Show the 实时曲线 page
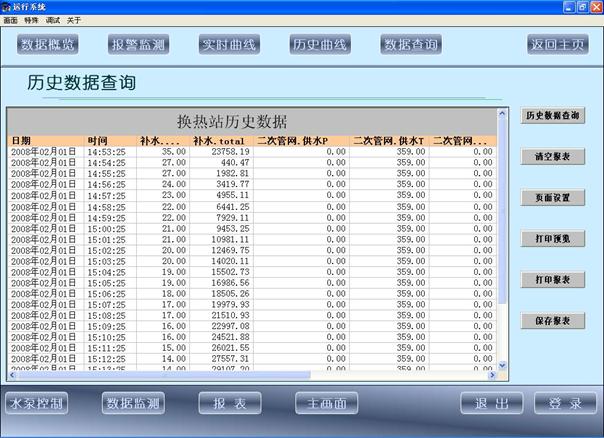 point(229,45)
